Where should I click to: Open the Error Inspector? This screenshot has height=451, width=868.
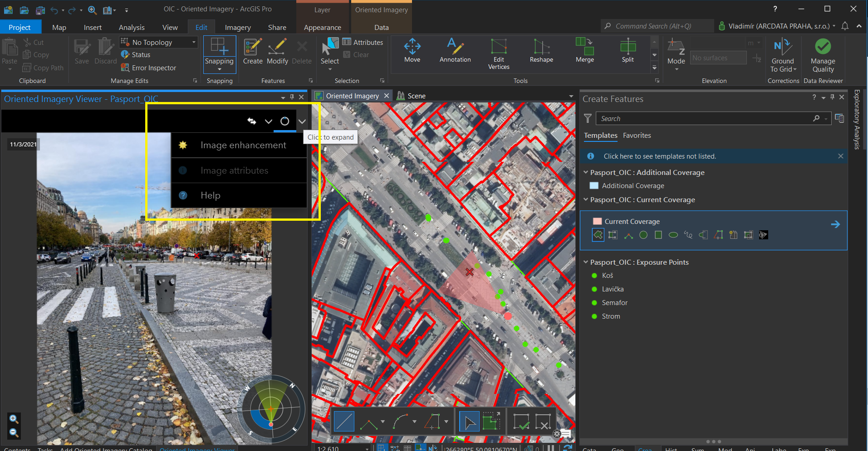tap(148, 68)
